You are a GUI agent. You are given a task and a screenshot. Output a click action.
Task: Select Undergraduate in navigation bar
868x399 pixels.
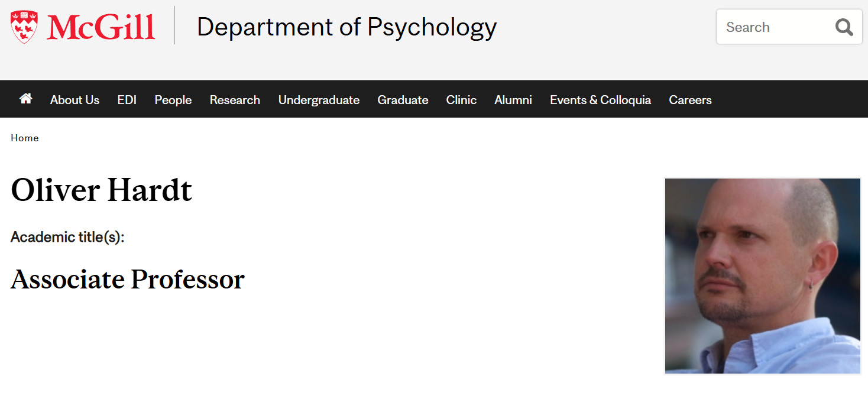coord(319,100)
